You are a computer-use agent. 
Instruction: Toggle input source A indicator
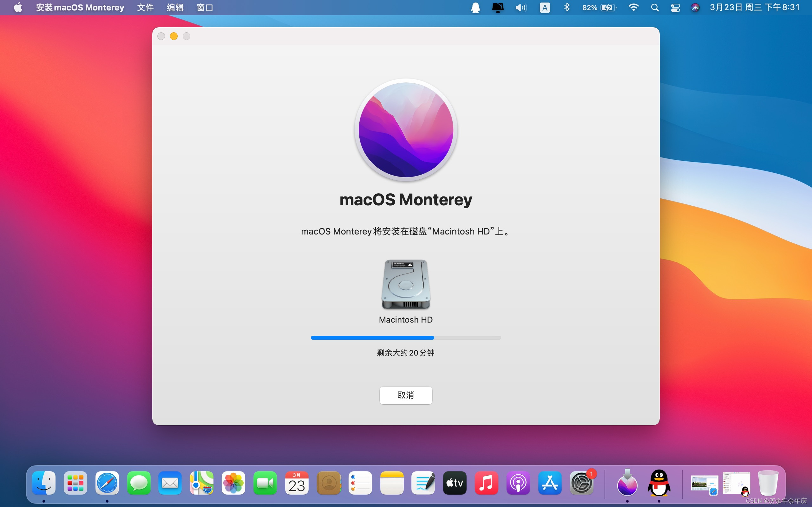point(545,7)
